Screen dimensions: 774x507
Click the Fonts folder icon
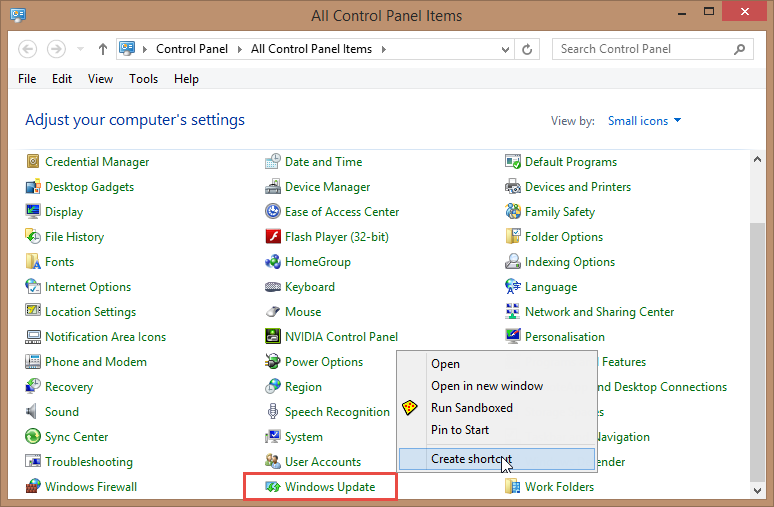[33, 262]
